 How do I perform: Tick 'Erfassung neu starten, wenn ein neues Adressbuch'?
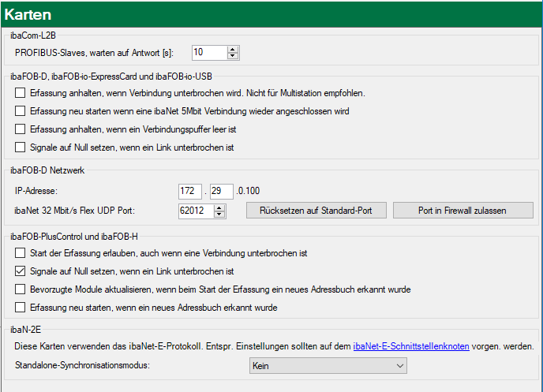[20, 308]
